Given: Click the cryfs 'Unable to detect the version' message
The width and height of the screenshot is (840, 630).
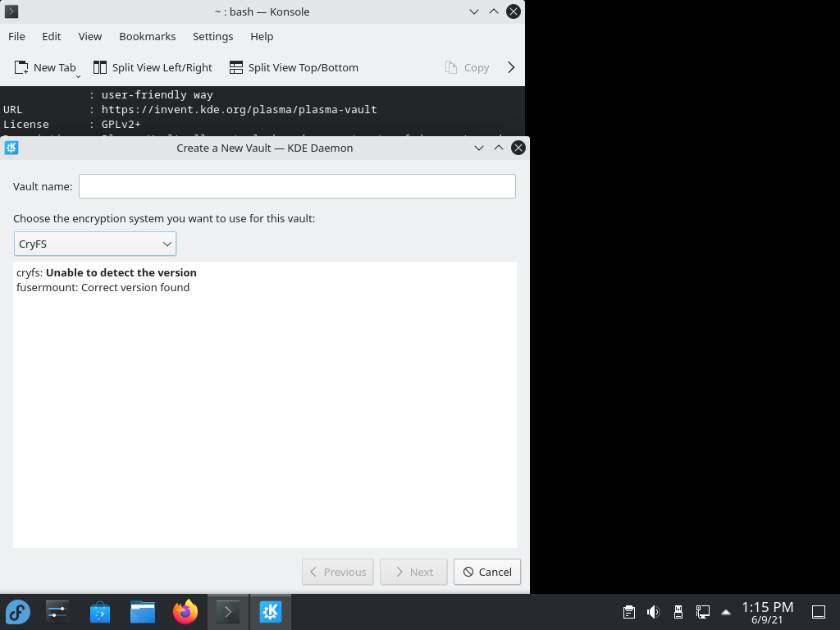Looking at the screenshot, I should click(x=107, y=272).
